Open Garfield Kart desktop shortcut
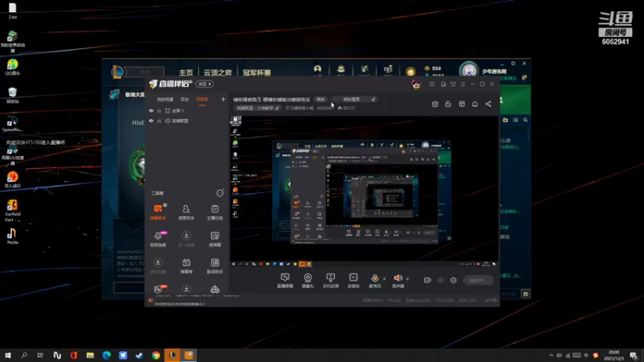Screen dimensions: 644x362 [x=12, y=211]
